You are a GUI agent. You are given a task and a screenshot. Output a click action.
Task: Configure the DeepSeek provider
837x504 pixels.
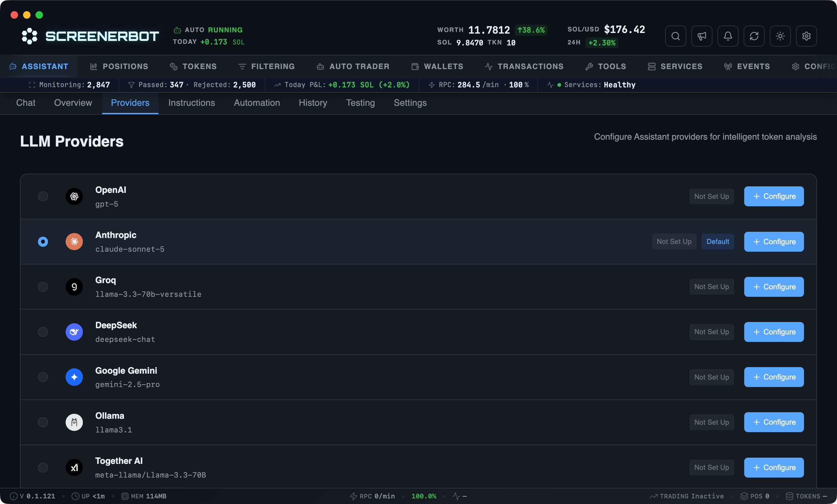click(774, 332)
